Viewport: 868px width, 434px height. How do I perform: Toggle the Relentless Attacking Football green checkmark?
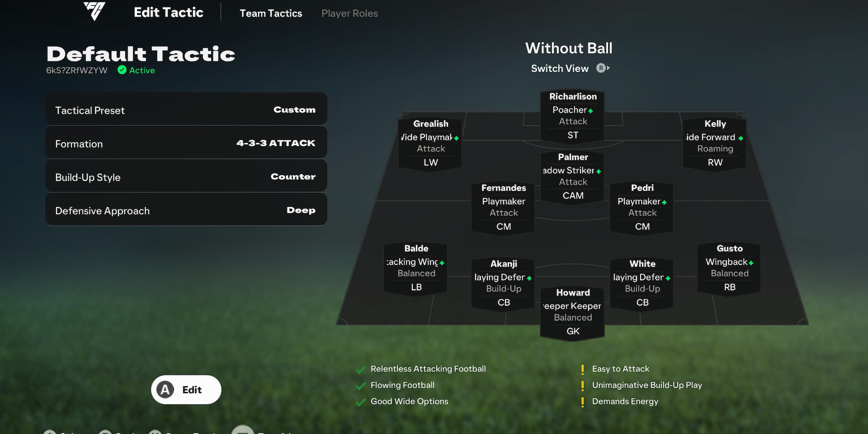[359, 369]
